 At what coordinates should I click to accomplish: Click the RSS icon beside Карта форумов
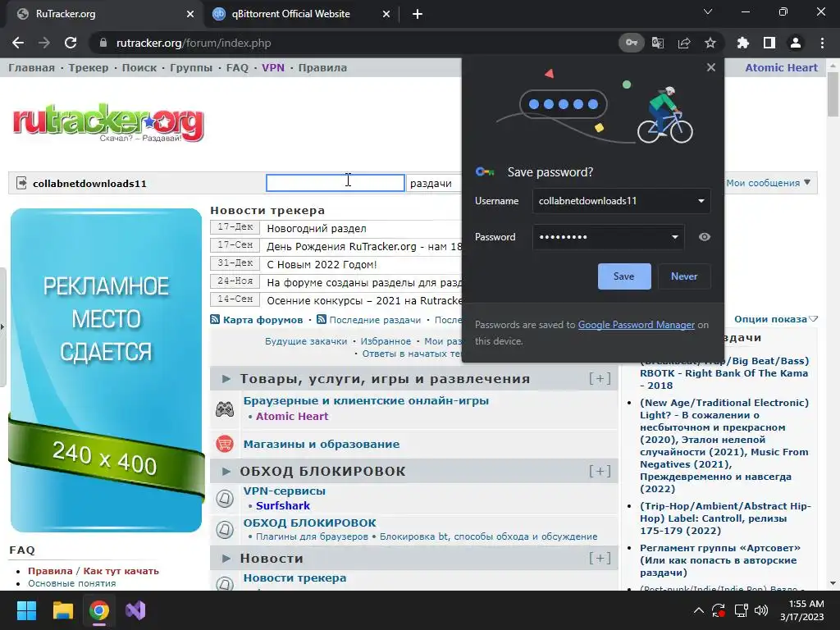215,319
